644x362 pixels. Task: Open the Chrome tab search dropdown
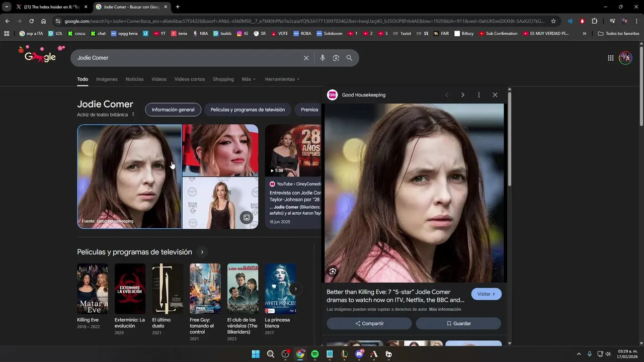7,7
